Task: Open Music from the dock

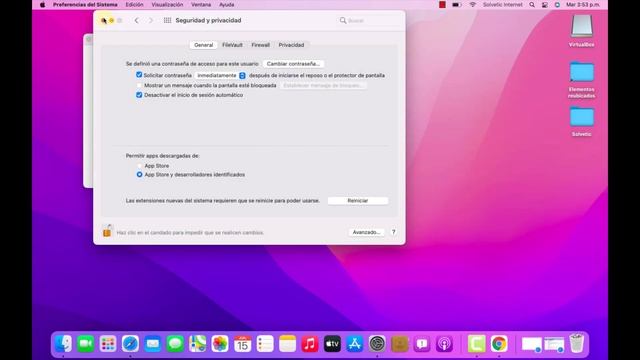Action: (x=310, y=344)
